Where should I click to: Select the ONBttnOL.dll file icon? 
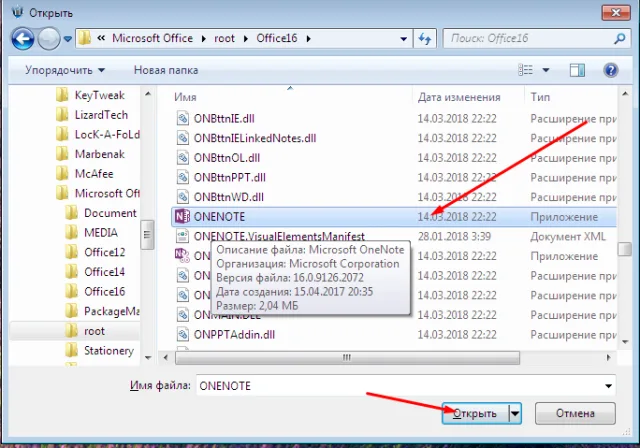182,157
